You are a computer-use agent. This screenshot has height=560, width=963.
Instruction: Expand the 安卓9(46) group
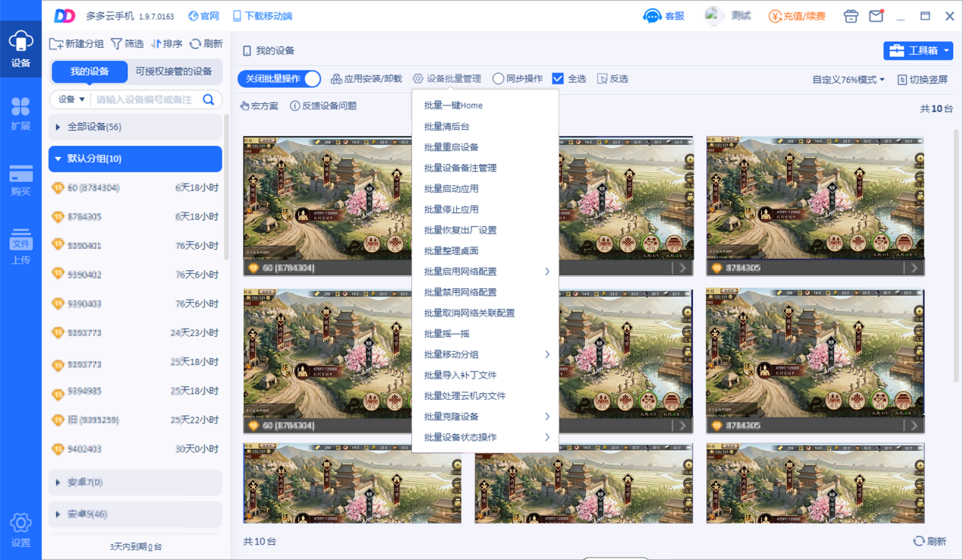[x=135, y=514]
